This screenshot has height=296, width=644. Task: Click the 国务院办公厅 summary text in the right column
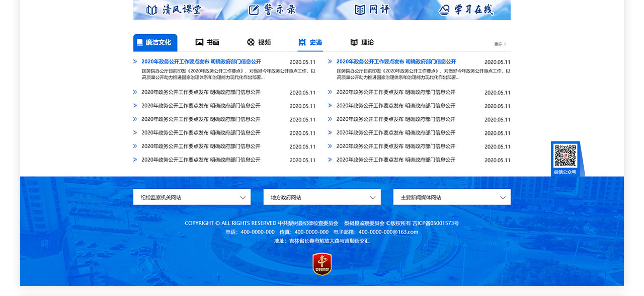[x=424, y=75]
